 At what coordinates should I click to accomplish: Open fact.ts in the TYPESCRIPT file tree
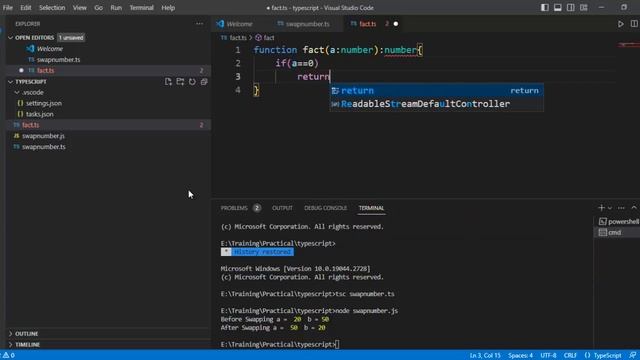click(x=108, y=125)
